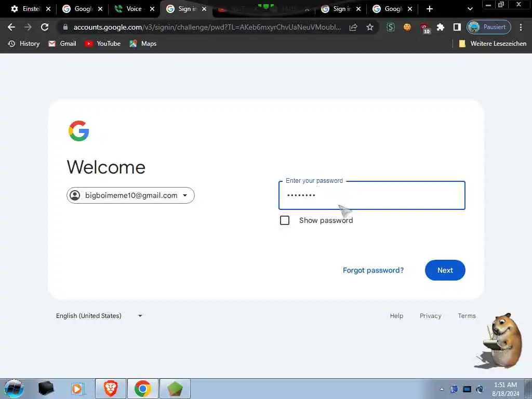532x399 pixels.
Task: Open the Windows Start button
Action: coord(14,389)
